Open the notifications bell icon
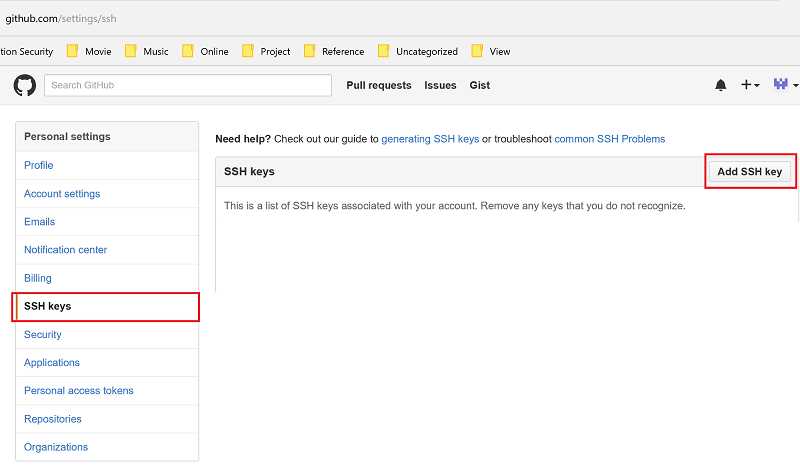 (x=720, y=85)
